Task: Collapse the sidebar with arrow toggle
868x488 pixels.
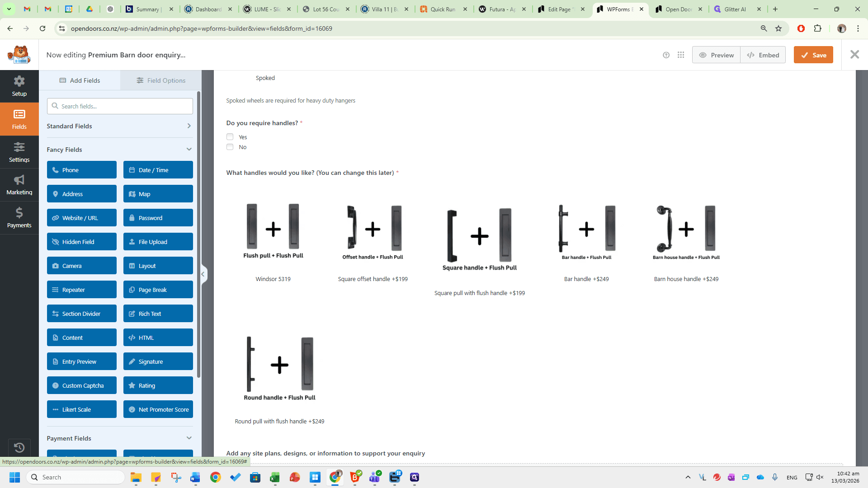Action: pyautogui.click(x=203, y=274)
